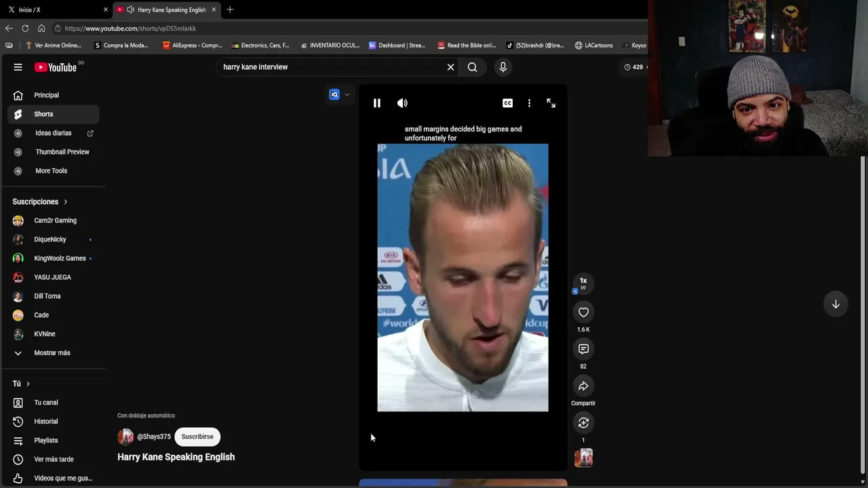Close the Harry Kane Speaking English tab
Image resolution: width=868 pixels, height=488 pixels.
214,9
